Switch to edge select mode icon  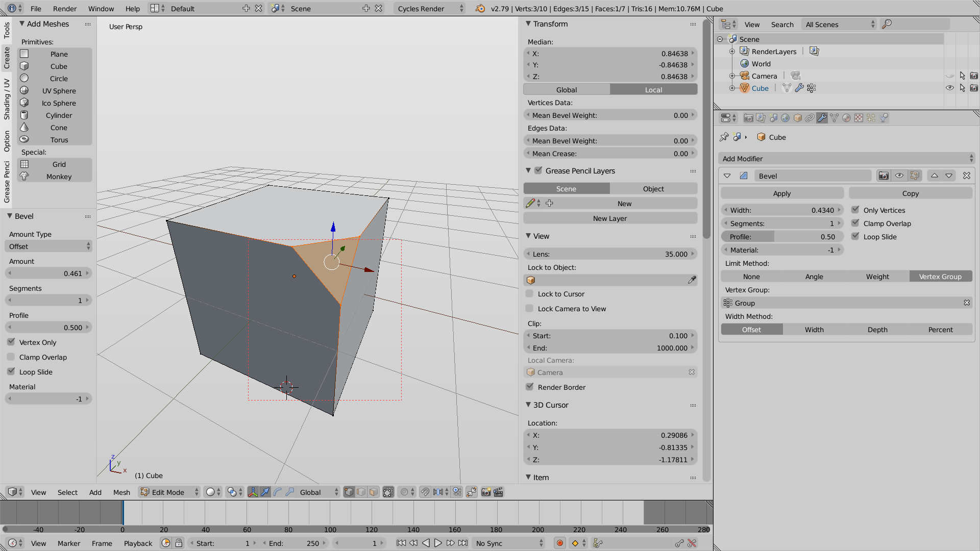[x=361, y=492]
